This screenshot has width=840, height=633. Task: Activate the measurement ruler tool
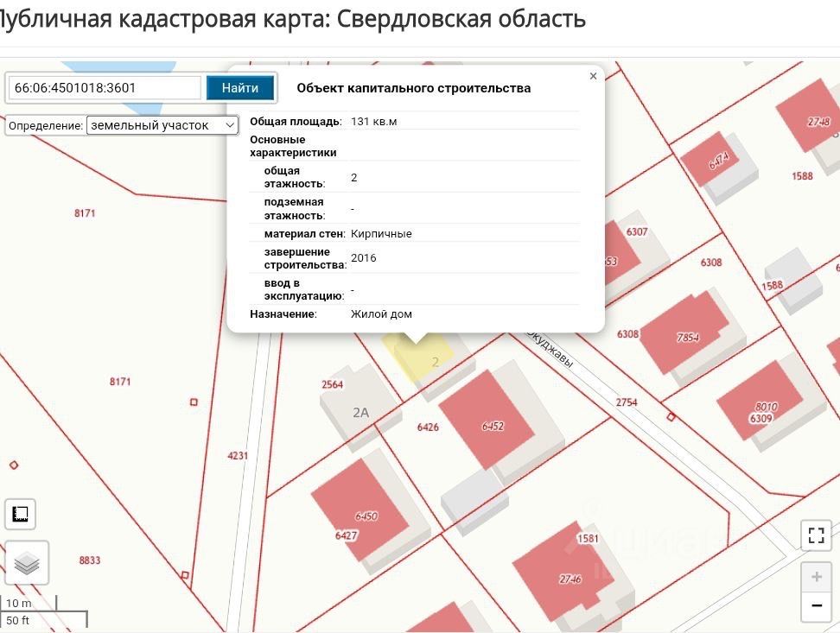(21, 515)
